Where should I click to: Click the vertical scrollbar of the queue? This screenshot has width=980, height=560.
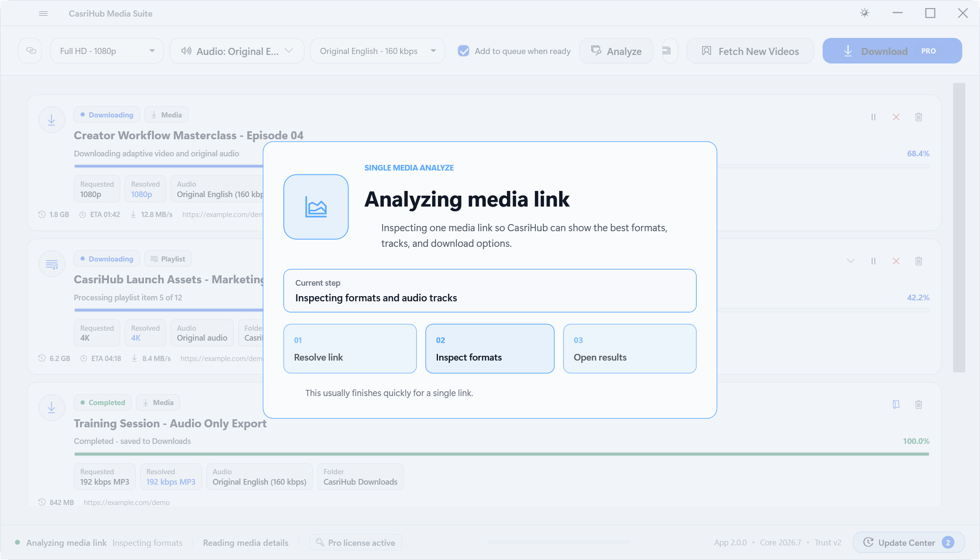click(x=959, y=227)
